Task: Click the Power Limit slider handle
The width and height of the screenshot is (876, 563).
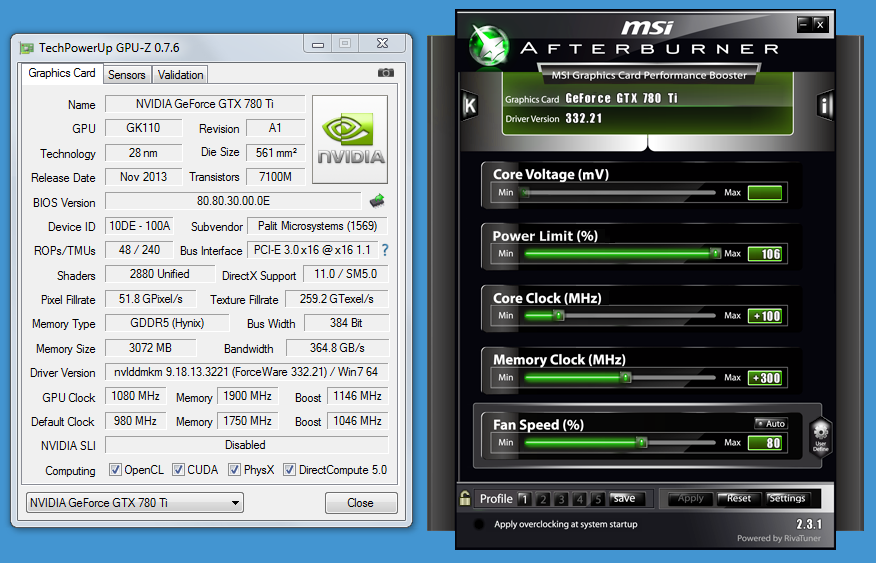Action: pos(715,254)
